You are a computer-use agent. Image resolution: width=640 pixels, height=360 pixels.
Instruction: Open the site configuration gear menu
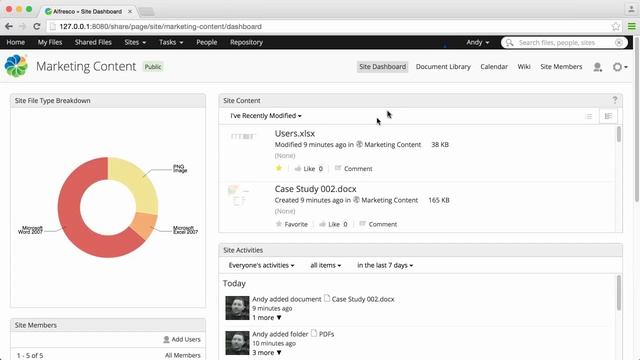tap(620, 67)
